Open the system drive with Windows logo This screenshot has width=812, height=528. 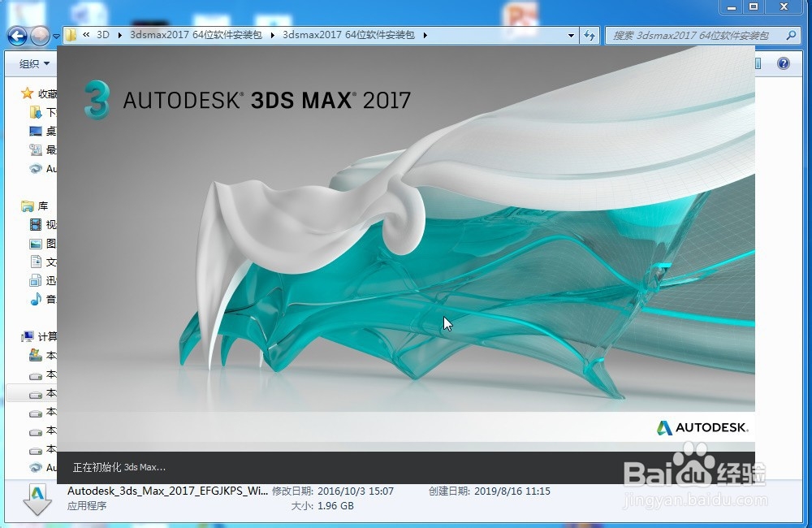(x=36, y=356)
